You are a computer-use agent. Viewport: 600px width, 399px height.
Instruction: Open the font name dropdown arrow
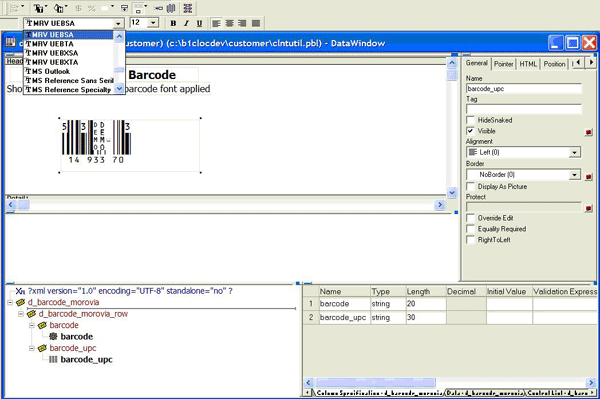click(x=119, y=24)
